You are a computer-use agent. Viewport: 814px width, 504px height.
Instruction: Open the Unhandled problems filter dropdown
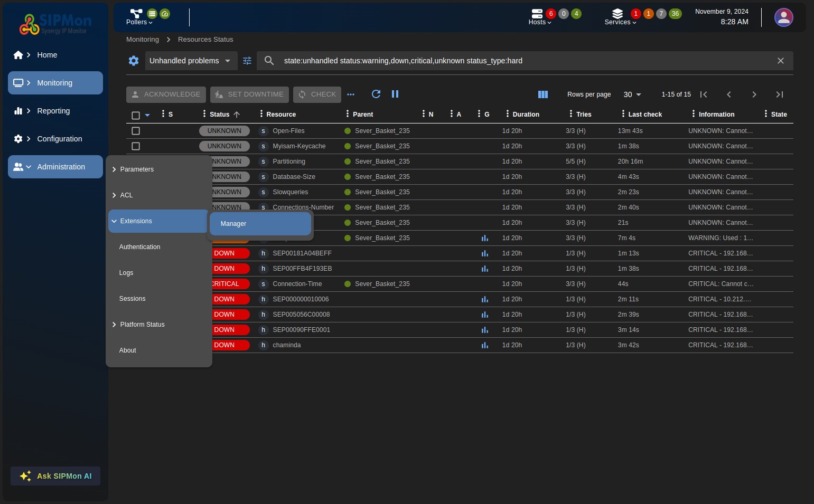tap(190, 61)
